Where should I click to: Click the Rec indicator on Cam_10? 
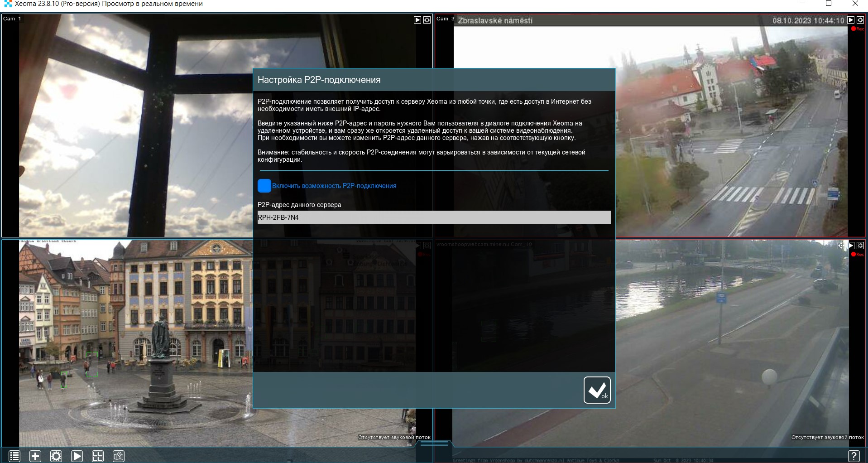[858, 255]
